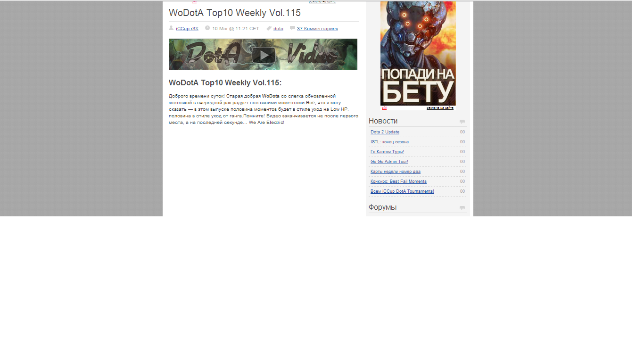Viewport: 644px width, 362px height.
Task: Click the page title WoDotA Top10 Weekly Vol.115
Action: pyautogui.click(x=235, y=13)
